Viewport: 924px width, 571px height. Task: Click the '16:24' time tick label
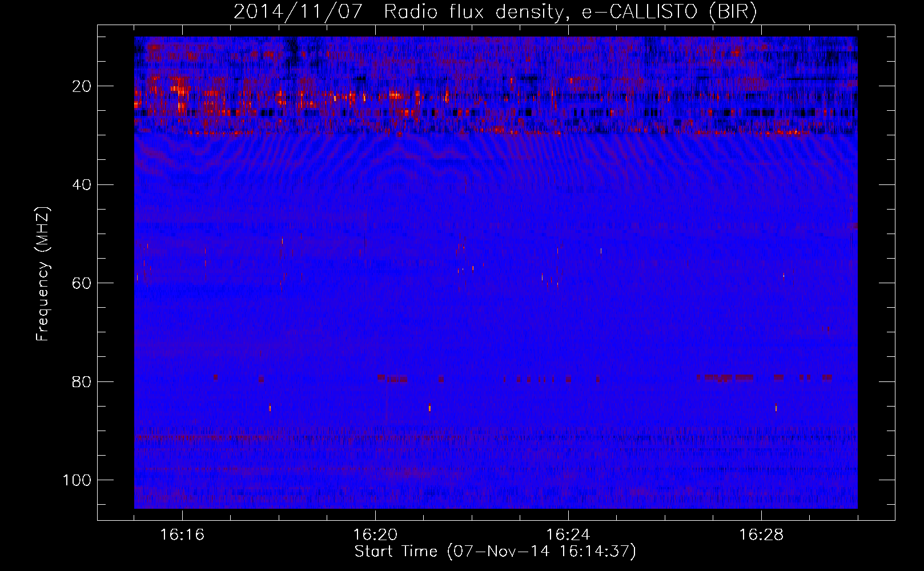click(568, 535)
